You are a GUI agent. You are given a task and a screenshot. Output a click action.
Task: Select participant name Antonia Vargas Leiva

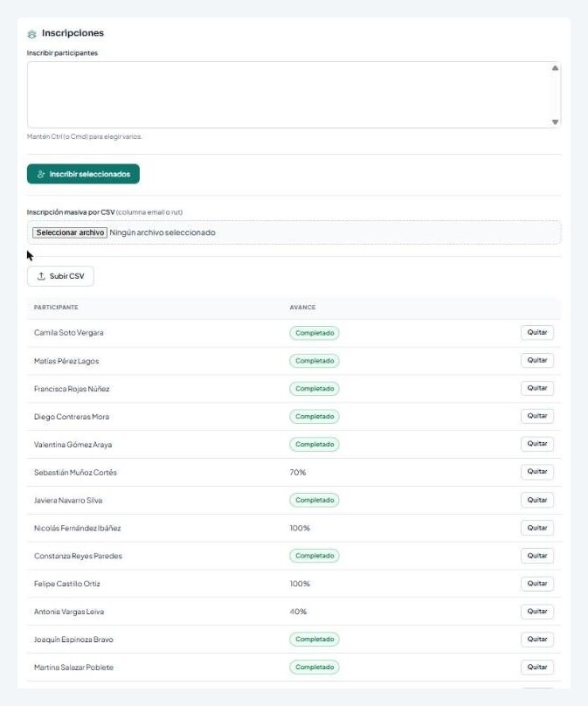(69, 612)
